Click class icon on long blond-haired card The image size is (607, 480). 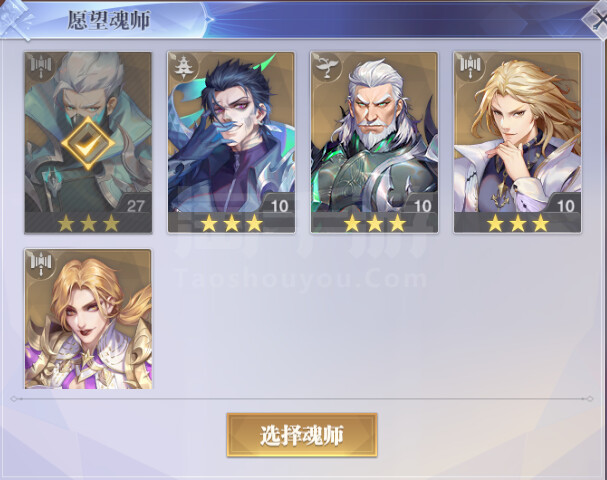pyautogui.click(x=470, y=67)
